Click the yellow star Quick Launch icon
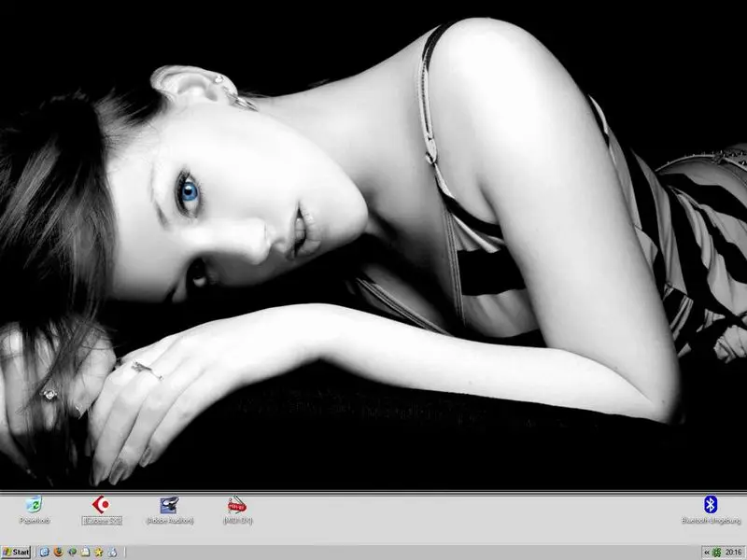 tap(98, 553)
